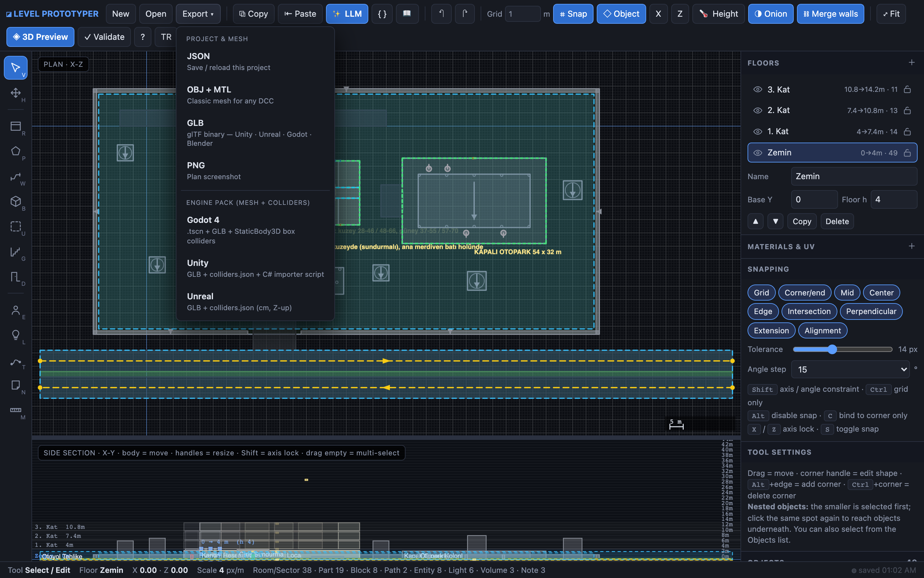The height and width of the screenshot is (578, 924).
Task: Lock the 3. Kat floor
Action: pos(908,90)
